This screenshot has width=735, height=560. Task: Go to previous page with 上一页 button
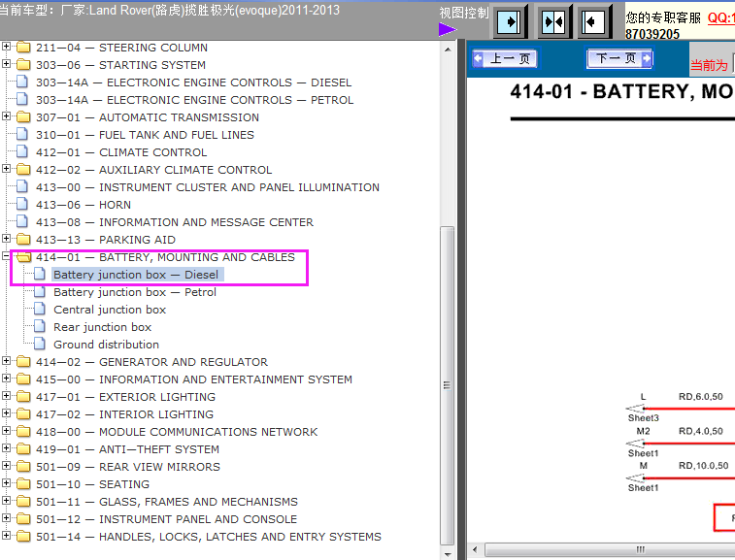pyautogui.click(x=505, y=58)
